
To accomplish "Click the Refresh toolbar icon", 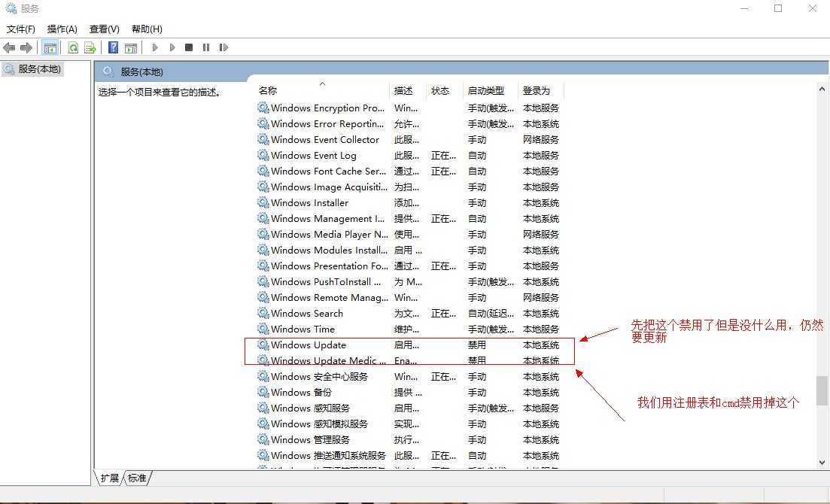I will [x=73, y=47].
